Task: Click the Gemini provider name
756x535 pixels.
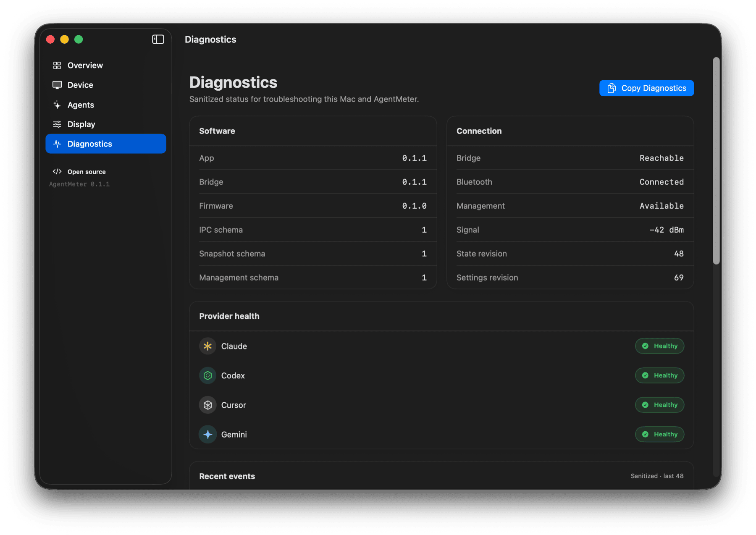Action: pos(234,434)
